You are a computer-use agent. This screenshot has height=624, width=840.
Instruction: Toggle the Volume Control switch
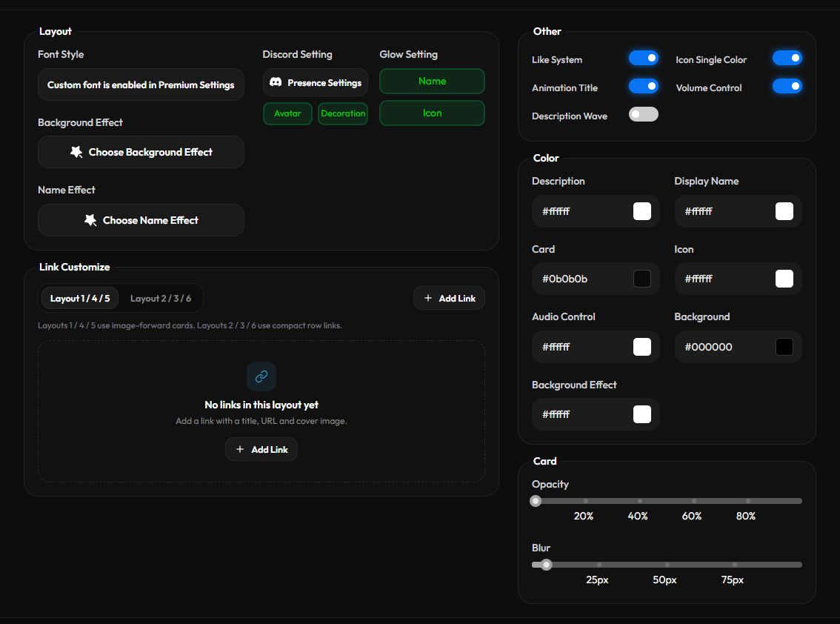click(x=787, y=86)
